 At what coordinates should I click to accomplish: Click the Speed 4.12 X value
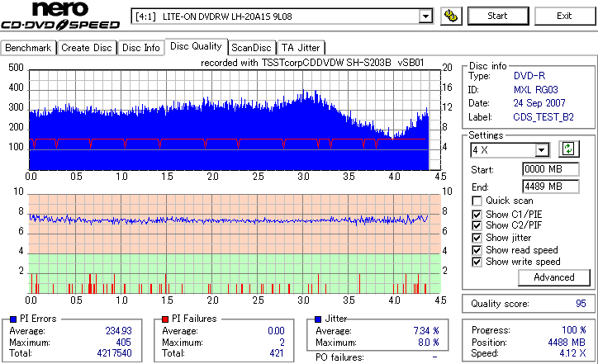(x=572, y=353)
